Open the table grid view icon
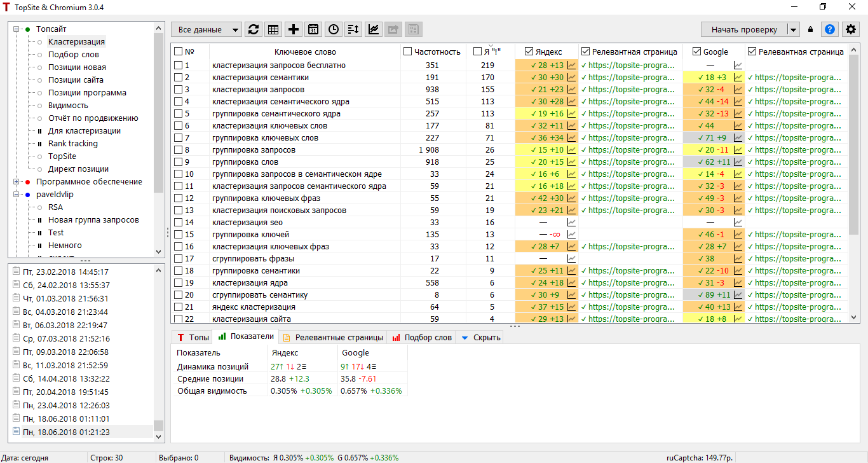Screen dimensions: 868x463 (x=273, y=29)
